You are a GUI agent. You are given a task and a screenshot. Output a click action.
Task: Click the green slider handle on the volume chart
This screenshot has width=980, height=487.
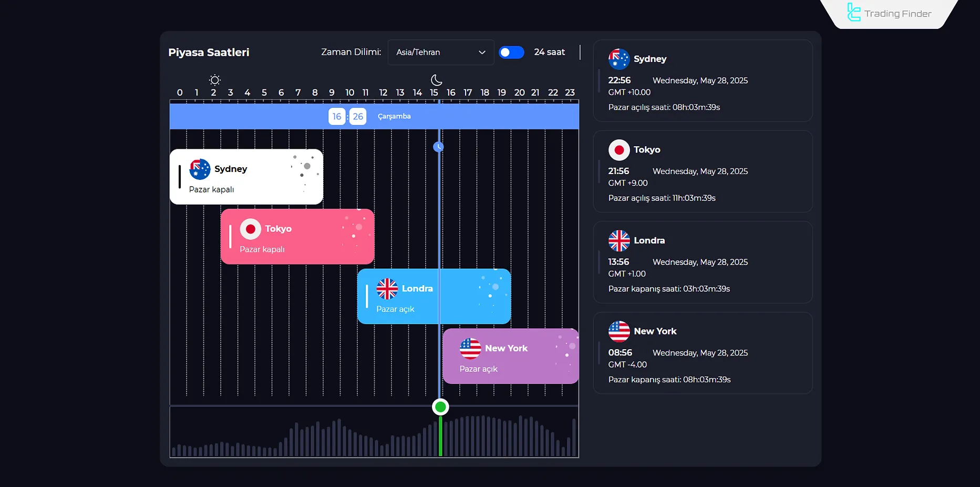click(440, 407)
